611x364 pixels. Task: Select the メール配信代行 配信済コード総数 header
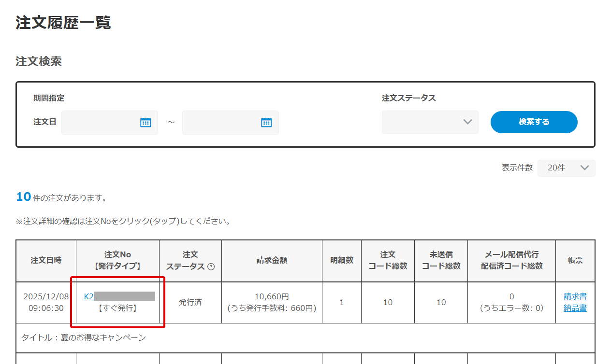(x=511, y=261)
